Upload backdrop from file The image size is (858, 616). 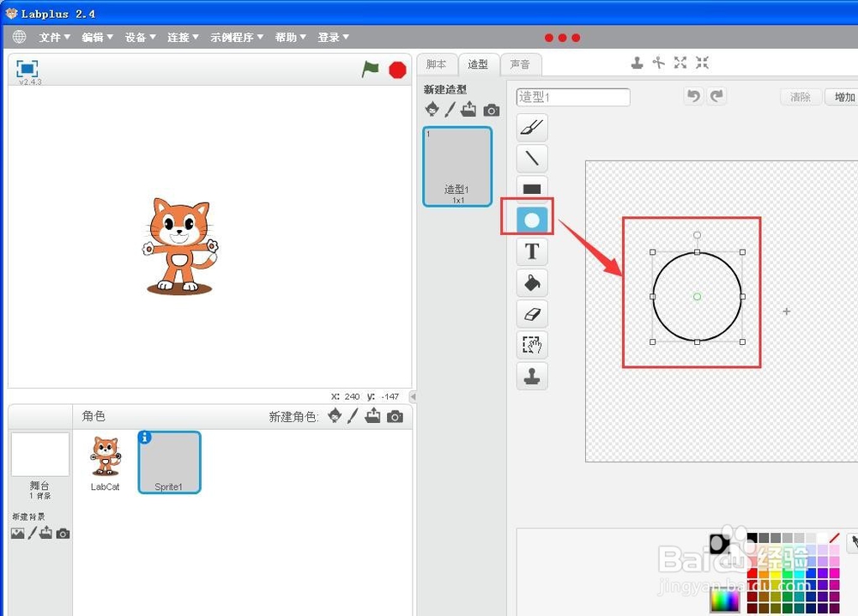[46, 532]
